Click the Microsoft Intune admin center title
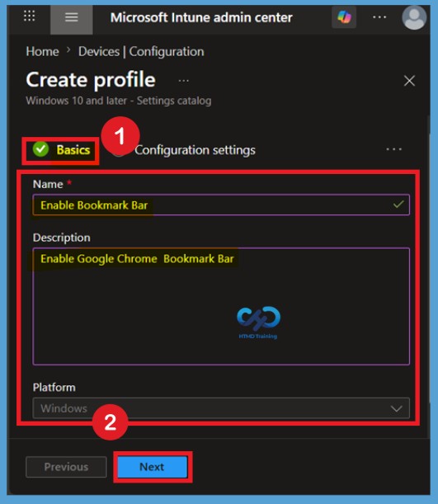This screenshot has height=504, width=438. (201, 17)
